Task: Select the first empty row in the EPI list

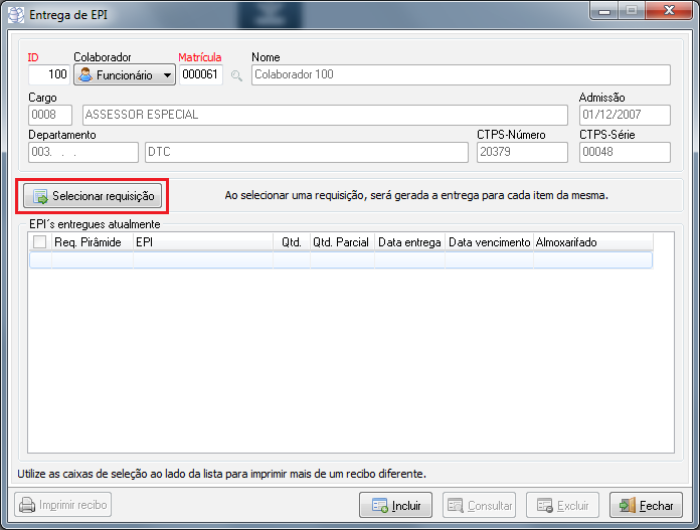Action: pyautogui.click(x=340, y=260)
